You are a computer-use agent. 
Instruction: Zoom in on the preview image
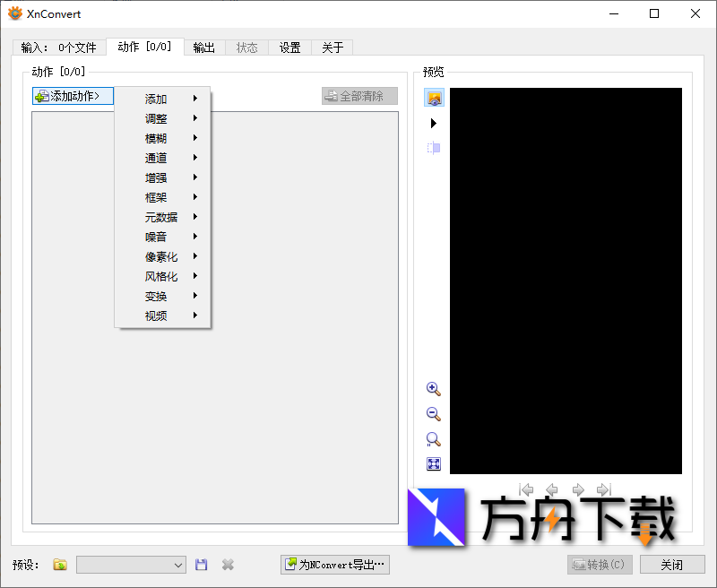click(434, 389)
